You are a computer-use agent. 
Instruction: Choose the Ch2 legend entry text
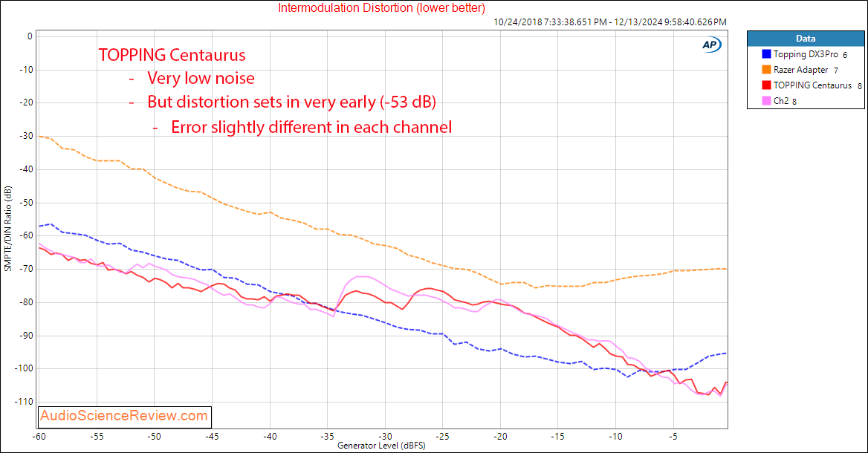[x=781, y=101]
